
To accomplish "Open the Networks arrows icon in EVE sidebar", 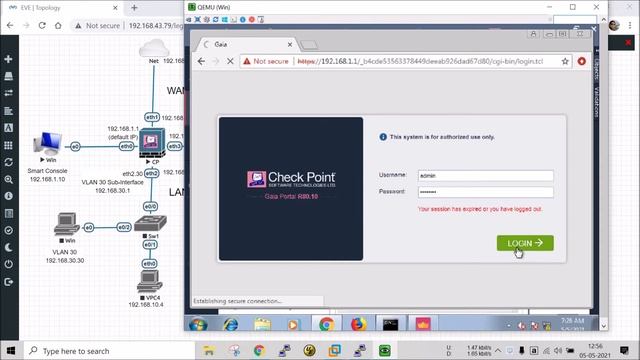I will point(8,93).
